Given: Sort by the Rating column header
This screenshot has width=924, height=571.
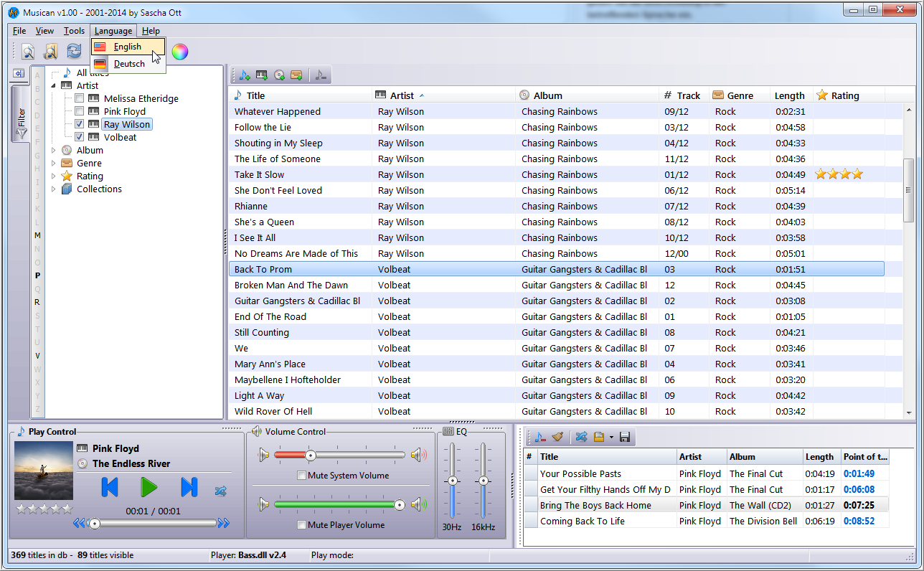Looking at the screenshot, I should click(849, 95).
